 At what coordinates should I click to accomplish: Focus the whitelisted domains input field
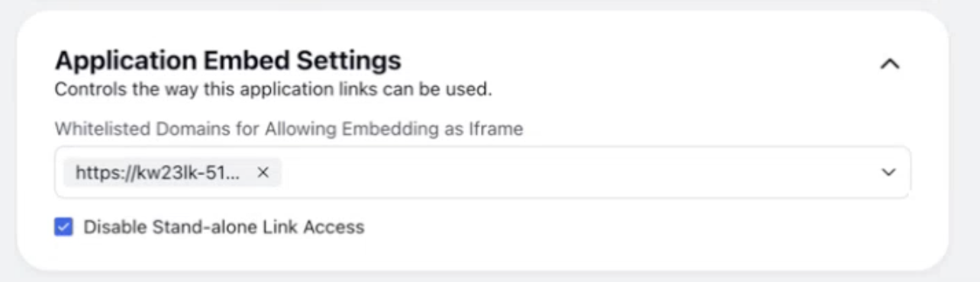[482, 173]
